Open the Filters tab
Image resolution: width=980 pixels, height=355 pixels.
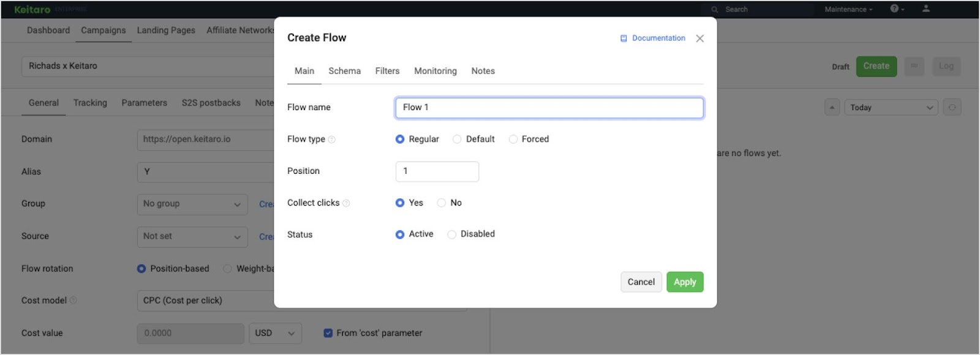[x=387, y=71]
